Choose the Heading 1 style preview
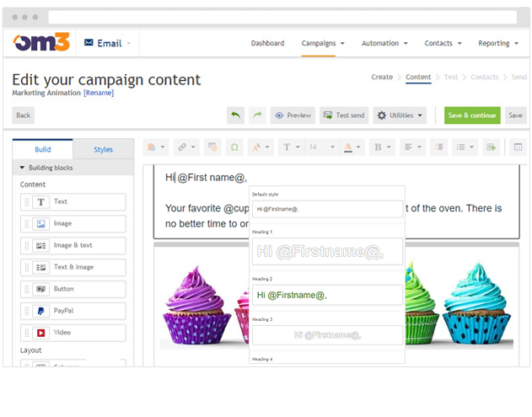532x417 pixels. [x=327, y=251]
